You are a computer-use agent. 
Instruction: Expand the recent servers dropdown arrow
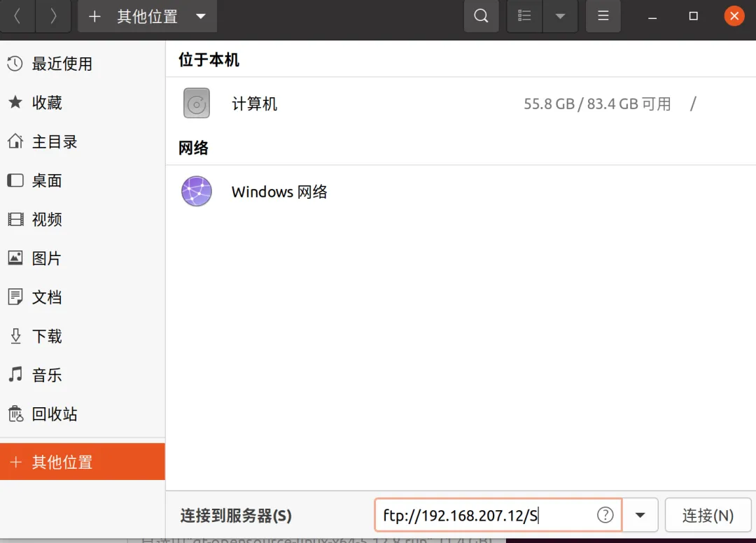(640, 515)
